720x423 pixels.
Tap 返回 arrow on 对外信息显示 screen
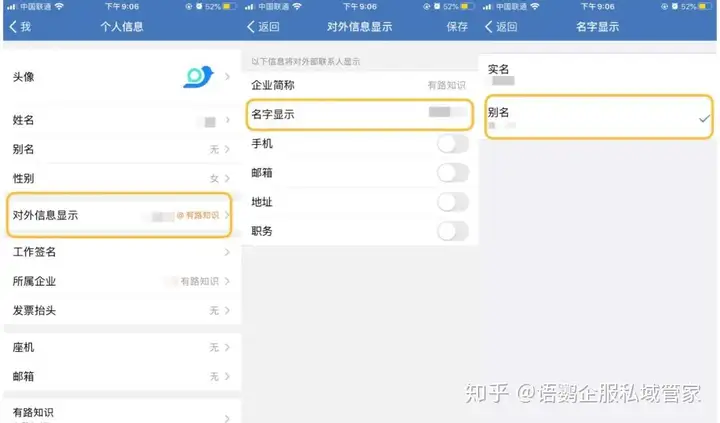click(263, 27)
